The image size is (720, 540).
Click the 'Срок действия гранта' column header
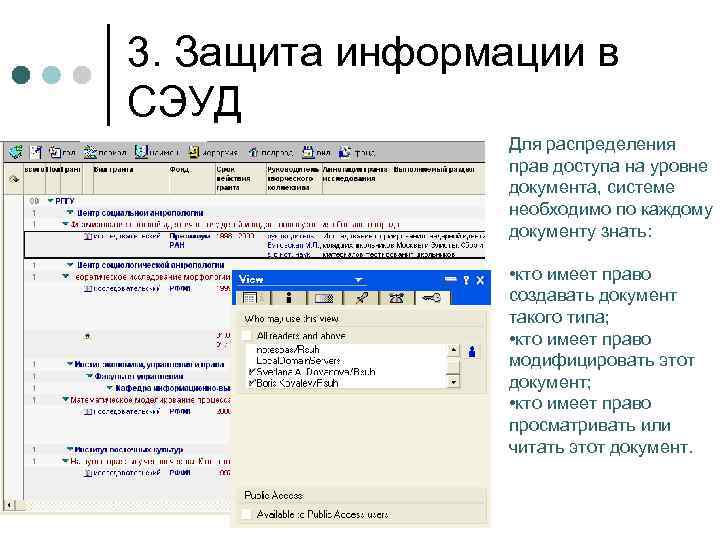coord(241,178)
